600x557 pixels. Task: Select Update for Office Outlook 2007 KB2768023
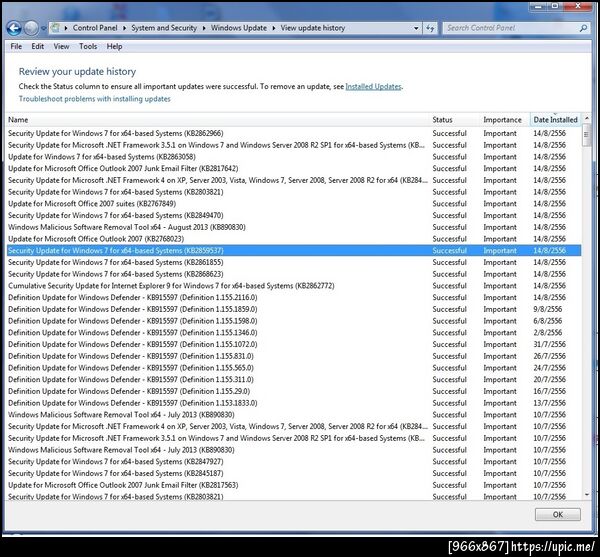pyautogui.click(x=294, y=239)
